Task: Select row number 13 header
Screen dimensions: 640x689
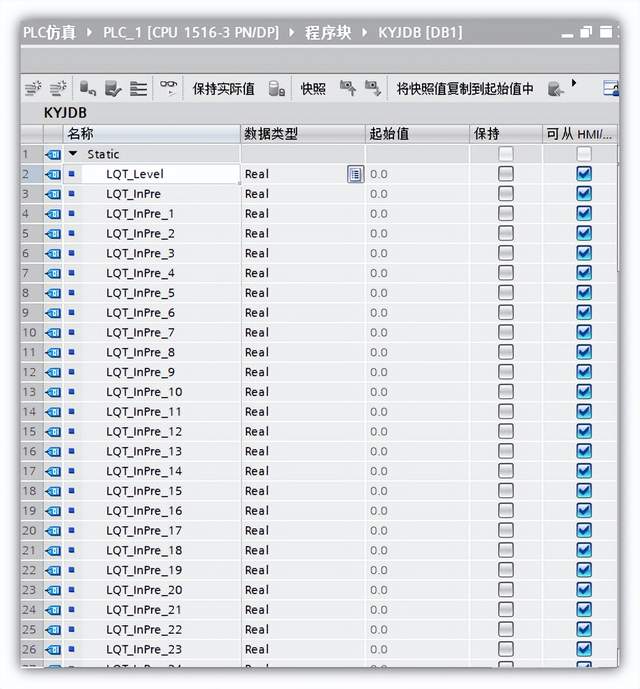Action: click(32, 392)
